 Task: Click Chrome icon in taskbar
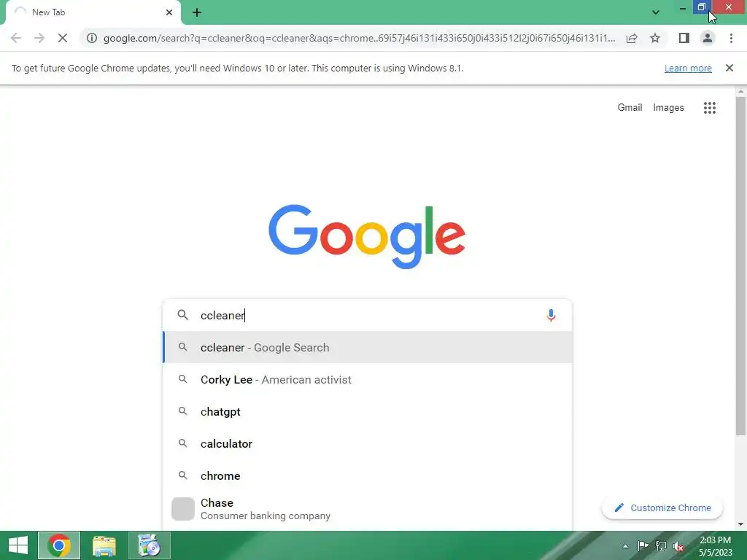(x=58, y=545)
